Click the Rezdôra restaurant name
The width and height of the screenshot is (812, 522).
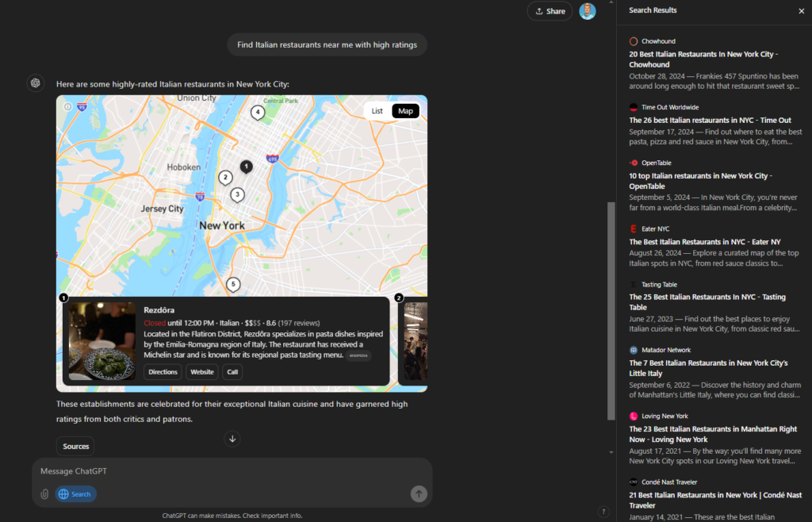[159, 310]
